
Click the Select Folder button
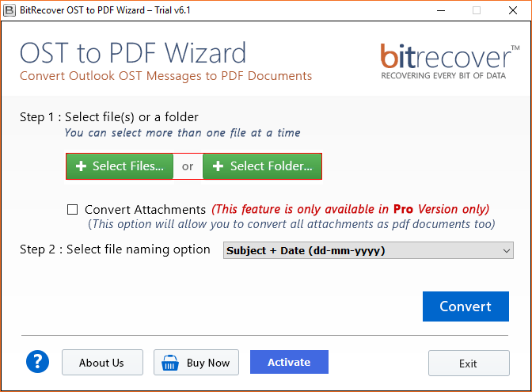click(262, 166)
